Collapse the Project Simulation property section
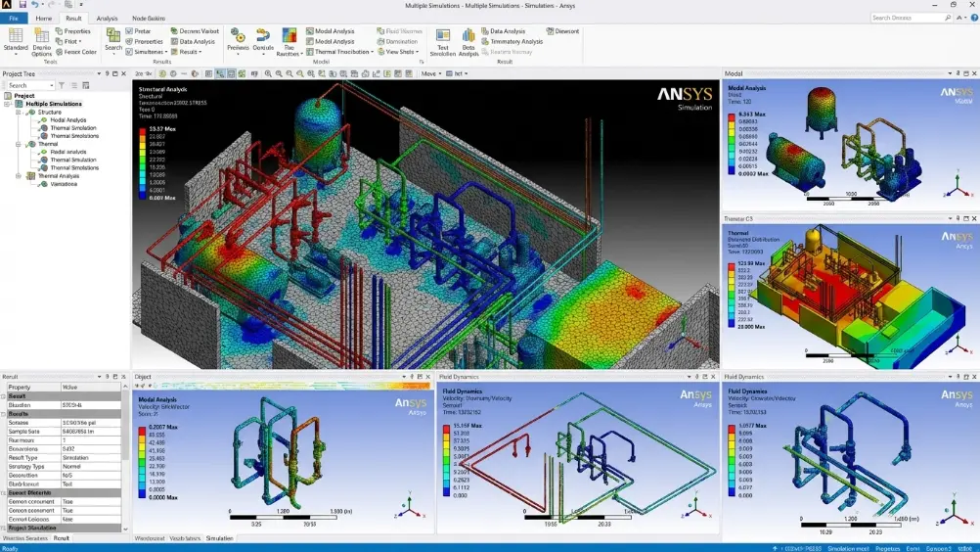 3,528
